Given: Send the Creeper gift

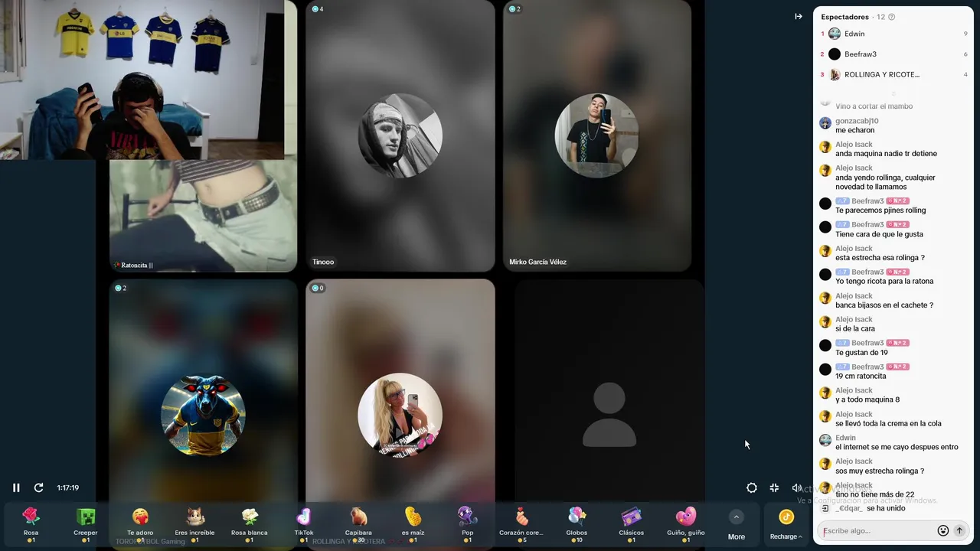Looking at the screenshot, I should (86, 524).
